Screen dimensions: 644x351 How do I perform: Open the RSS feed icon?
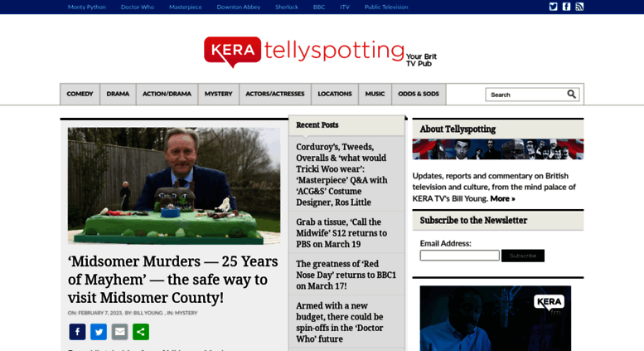pyautogui.click(x=579, y=7)
